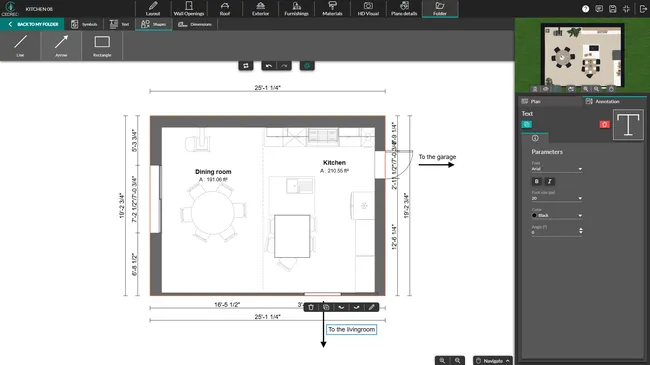Switch to the Annotation panel tab
The height and width of the screenshot is (365, 650).
[615, 101]
